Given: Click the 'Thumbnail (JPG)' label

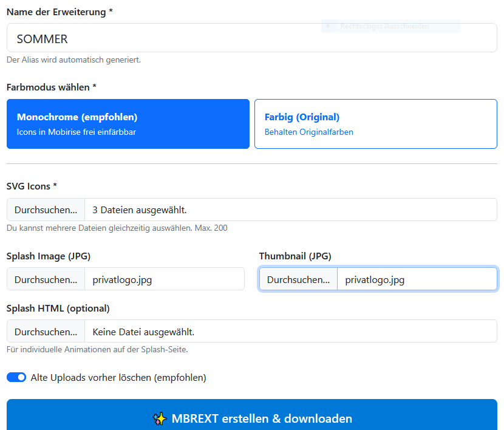Looking at the screenshot, I should [x=295, y=256].
